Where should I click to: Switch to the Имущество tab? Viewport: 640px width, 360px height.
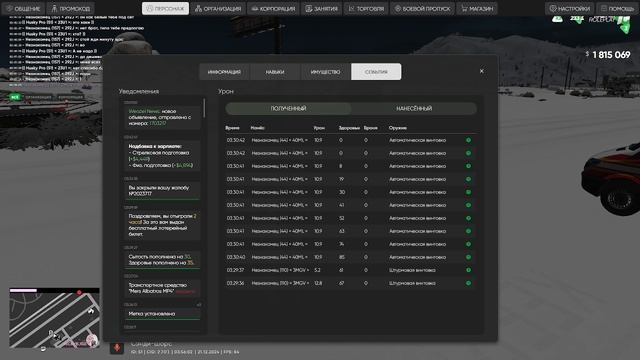(x=325, y=72)
